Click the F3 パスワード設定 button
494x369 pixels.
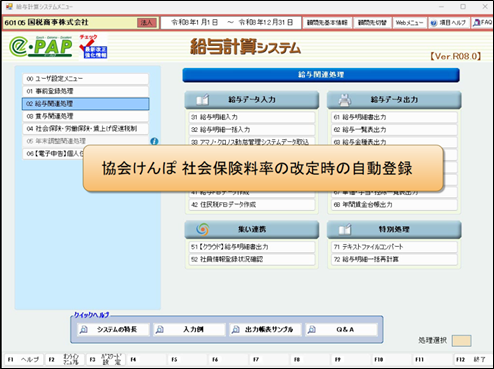(x=106, y=359)
